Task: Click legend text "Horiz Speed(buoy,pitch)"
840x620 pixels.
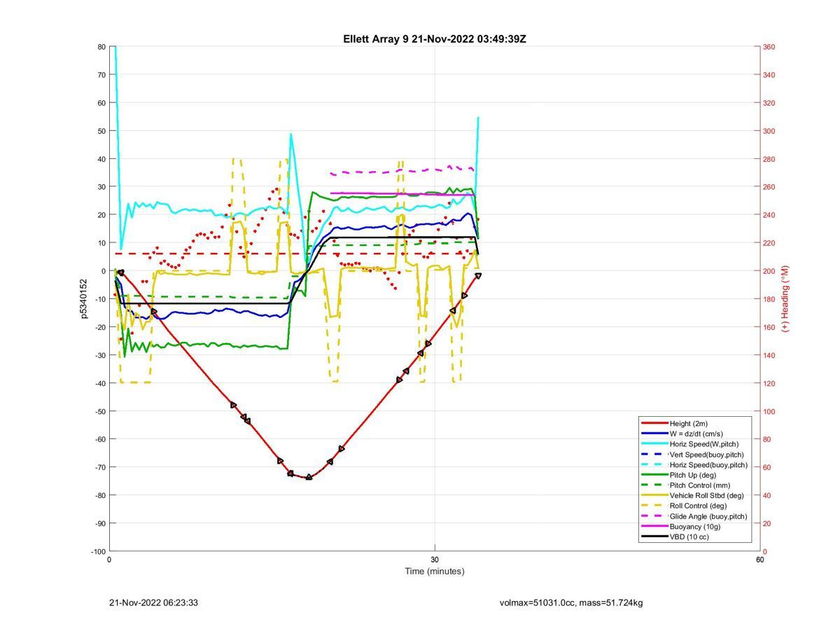Action: tap(708, 464)
